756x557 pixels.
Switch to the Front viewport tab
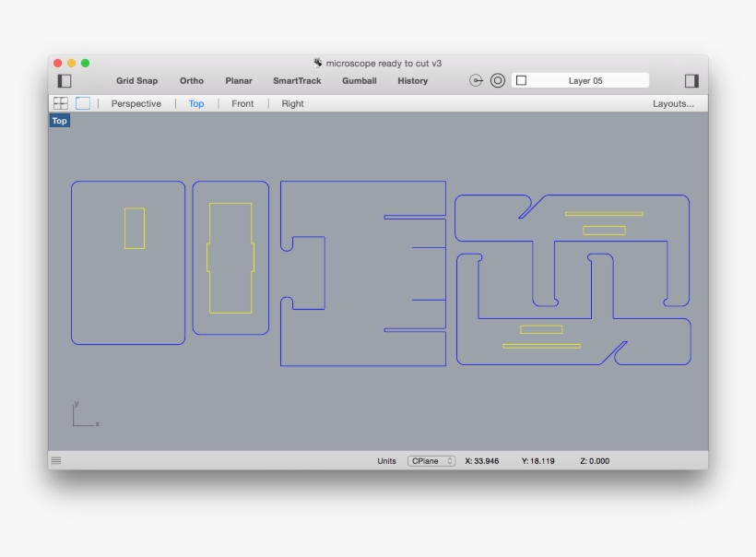pyautogui.click(x=242, y=103)
